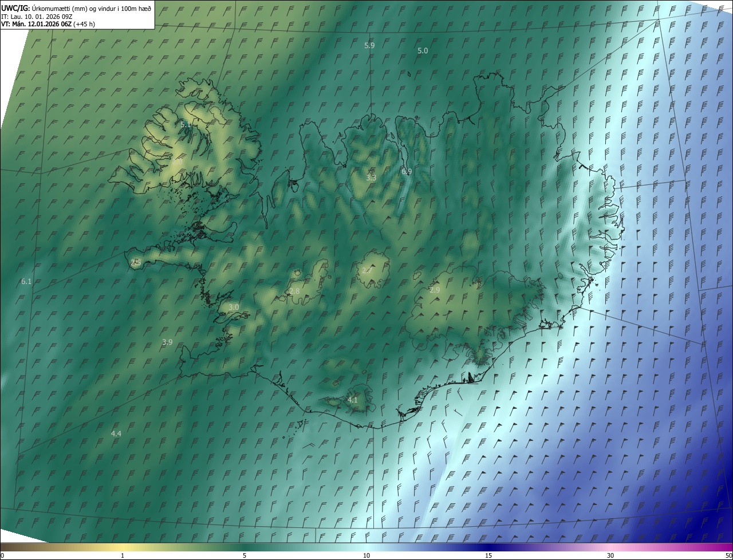Click the color scale tick labeled 30
The width and height of the screenshot is (733, 560).
[610, 555]
